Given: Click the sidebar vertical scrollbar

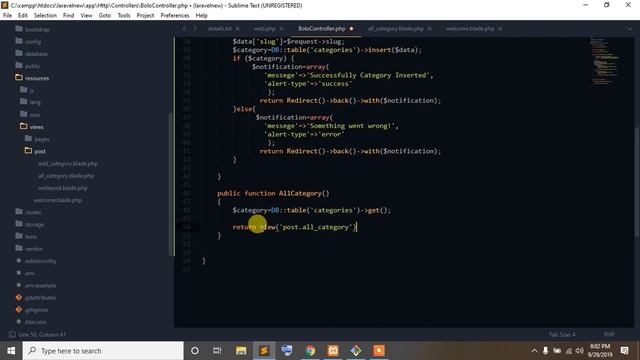Looking at the screenshot, I should tap(171, 184).
